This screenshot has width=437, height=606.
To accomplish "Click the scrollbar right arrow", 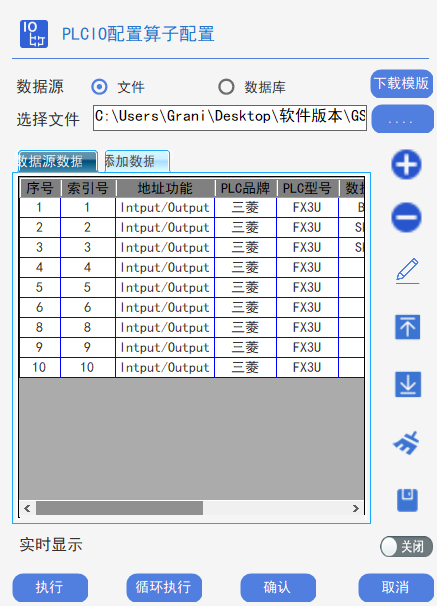I will [356, 508].
